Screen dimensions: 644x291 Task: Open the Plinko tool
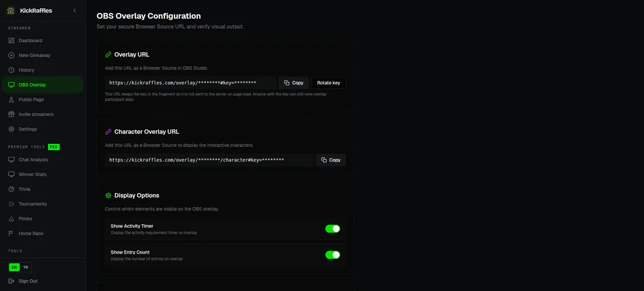point(42,218)
